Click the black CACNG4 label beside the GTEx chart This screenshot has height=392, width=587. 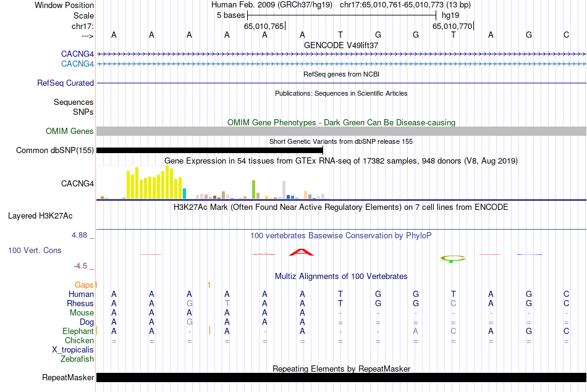point(77,184)
